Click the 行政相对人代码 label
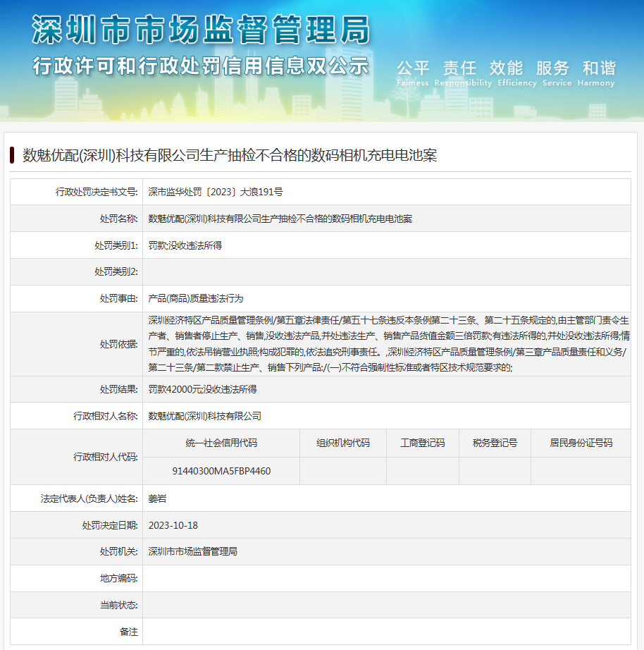The height and width of the screenshot is (650, 644). (x=105, y=457)
